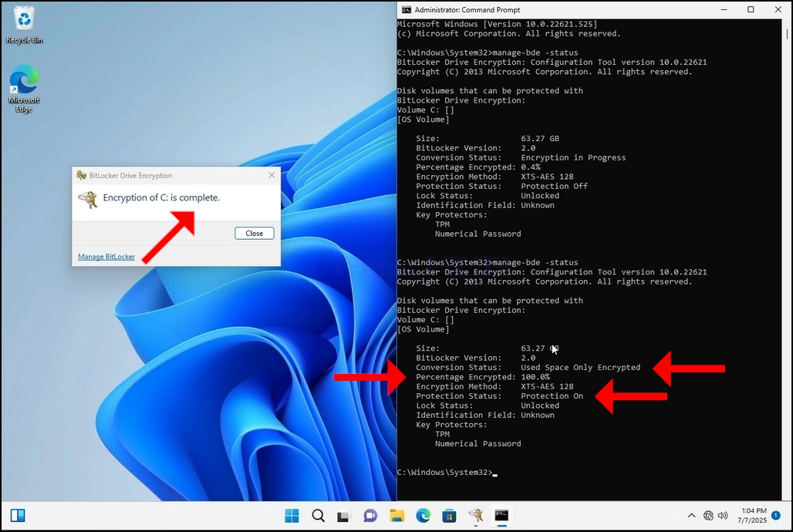Maximize the Command Prompt window
Image resolution: width=793 pixels, height=532 pixels.
(751, 9)
